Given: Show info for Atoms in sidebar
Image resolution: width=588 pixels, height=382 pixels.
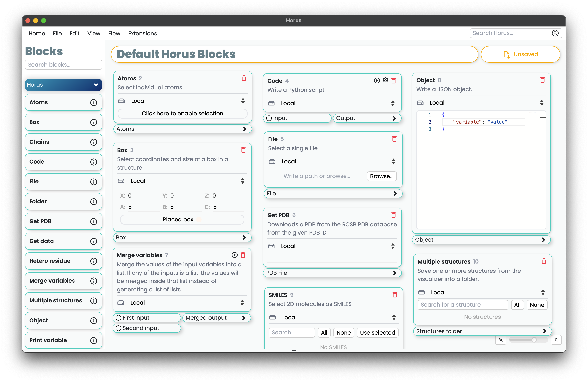Looking at the screenshot, I should point(93,102).
